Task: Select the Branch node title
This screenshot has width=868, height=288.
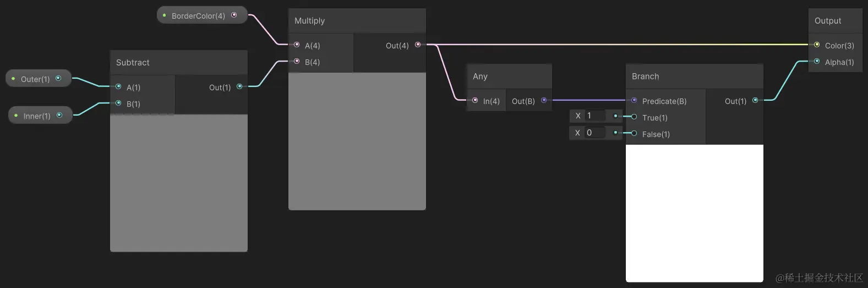Action: [x=645, y=76]
